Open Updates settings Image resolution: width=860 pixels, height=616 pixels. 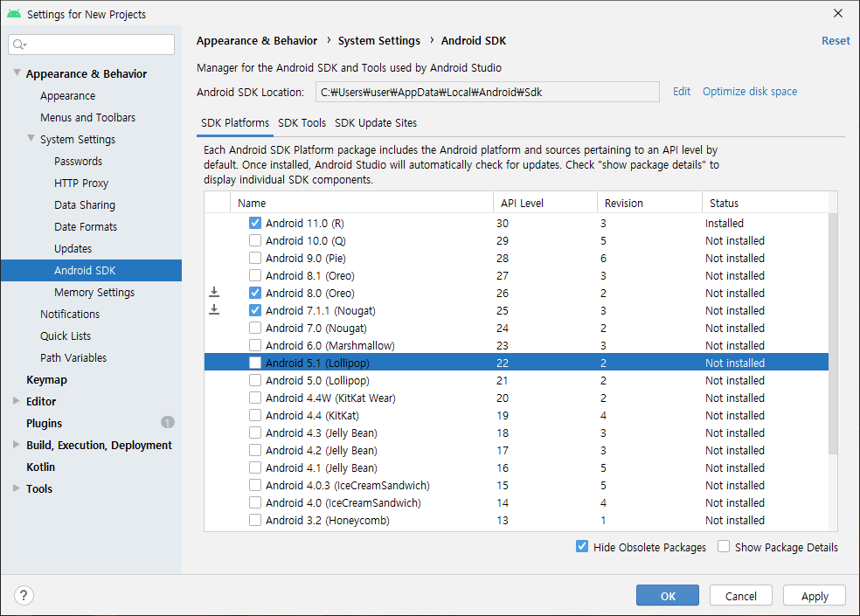[x=73, y=248]
